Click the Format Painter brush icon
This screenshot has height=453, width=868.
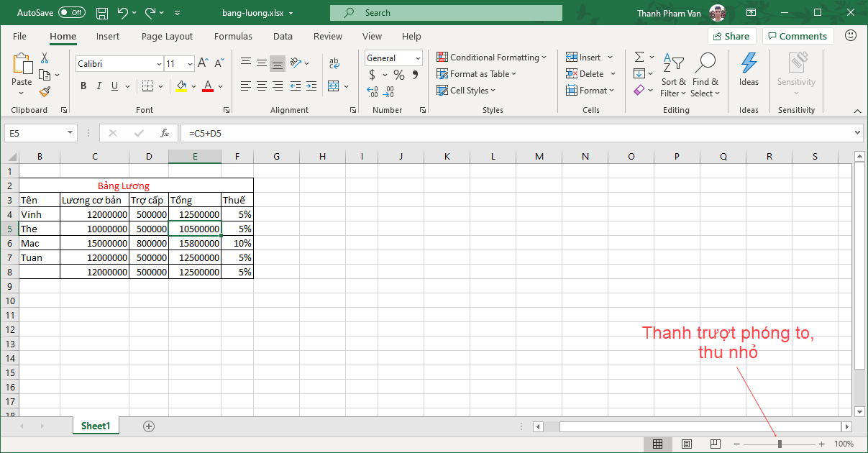pos(45,91)
